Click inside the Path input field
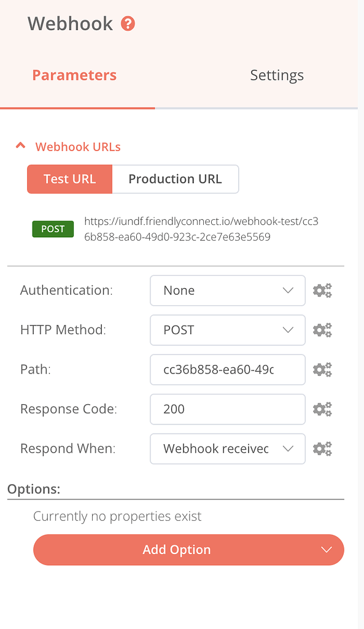364x629 pixels. [x=227, y=369]
